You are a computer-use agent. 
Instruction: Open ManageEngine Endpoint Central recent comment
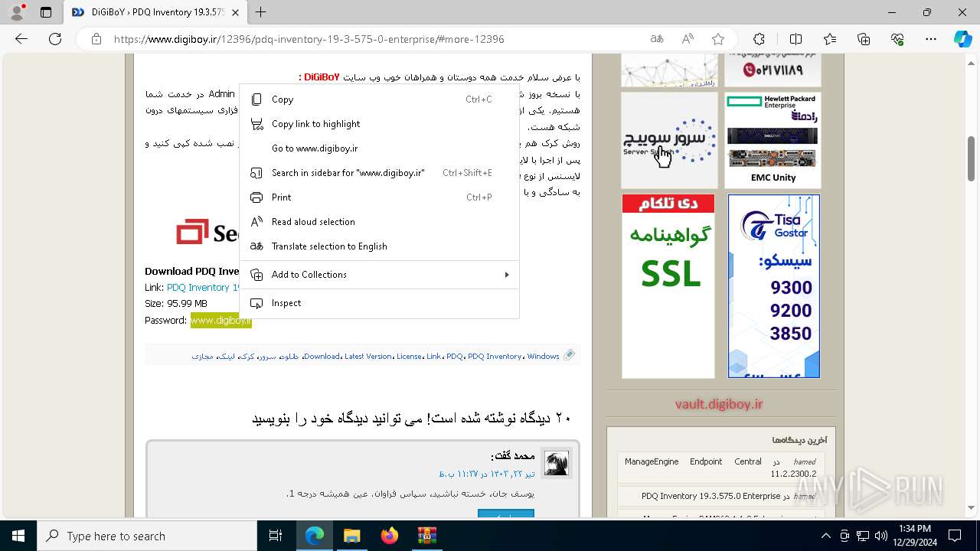(720, 468)
